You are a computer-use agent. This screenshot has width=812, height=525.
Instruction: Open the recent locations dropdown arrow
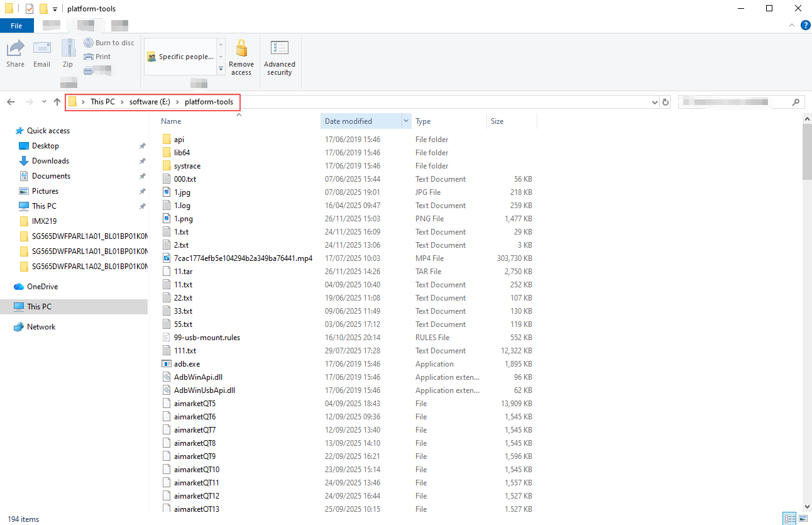click(x=44, y=102)
